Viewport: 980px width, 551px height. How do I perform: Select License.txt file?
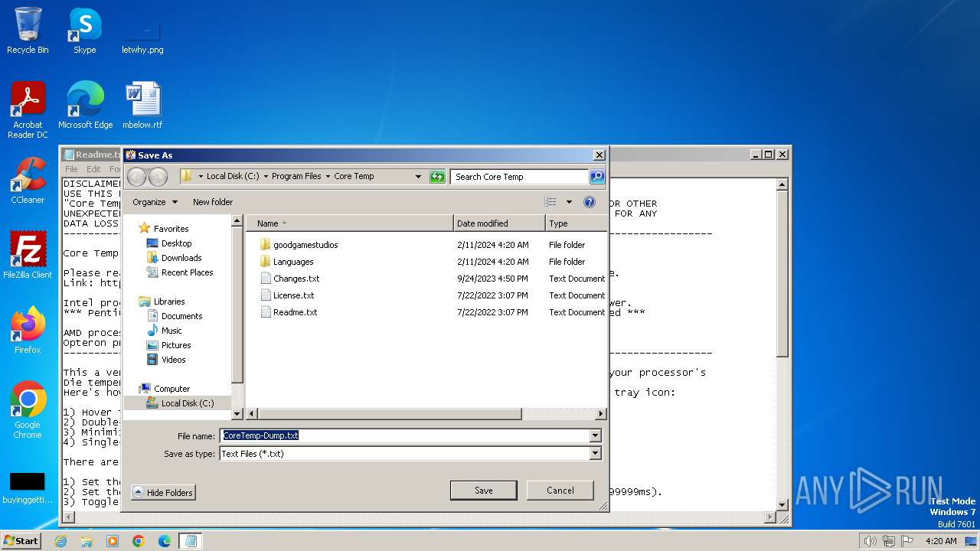[x=294, y=295]
